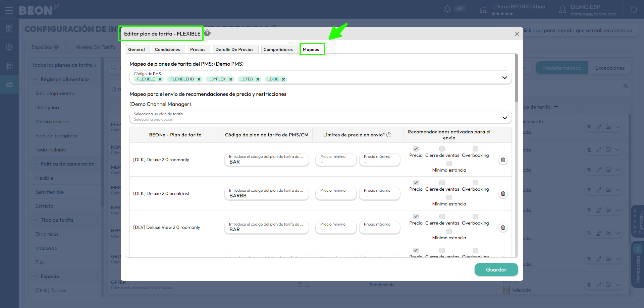Click the trash icon in the OFFER row
The height and width of the screenshot is (308, 644).
click(x=589, y=285)
